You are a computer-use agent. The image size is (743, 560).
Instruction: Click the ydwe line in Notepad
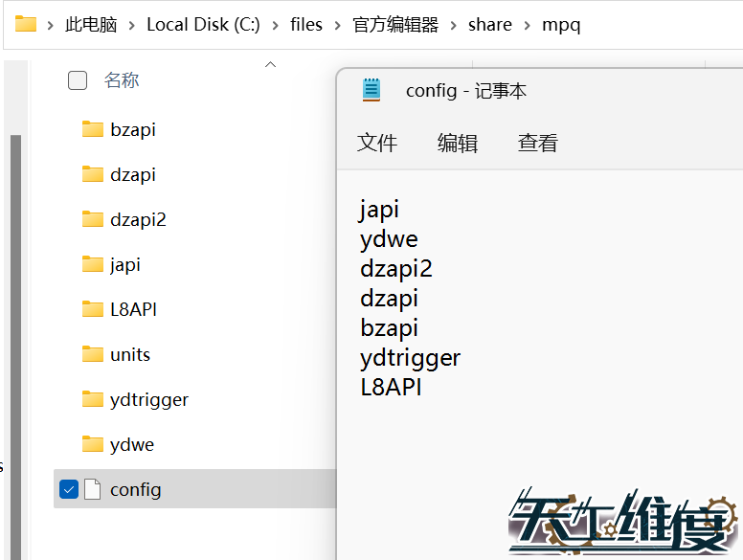tap(389, 238)
